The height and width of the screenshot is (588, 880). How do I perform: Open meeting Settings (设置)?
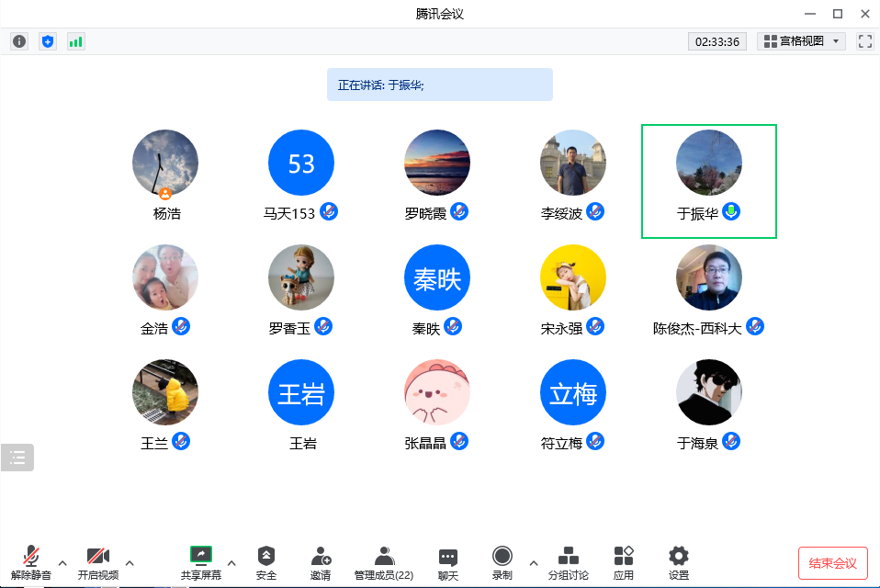pyautogui.click(x=679, y=562)
